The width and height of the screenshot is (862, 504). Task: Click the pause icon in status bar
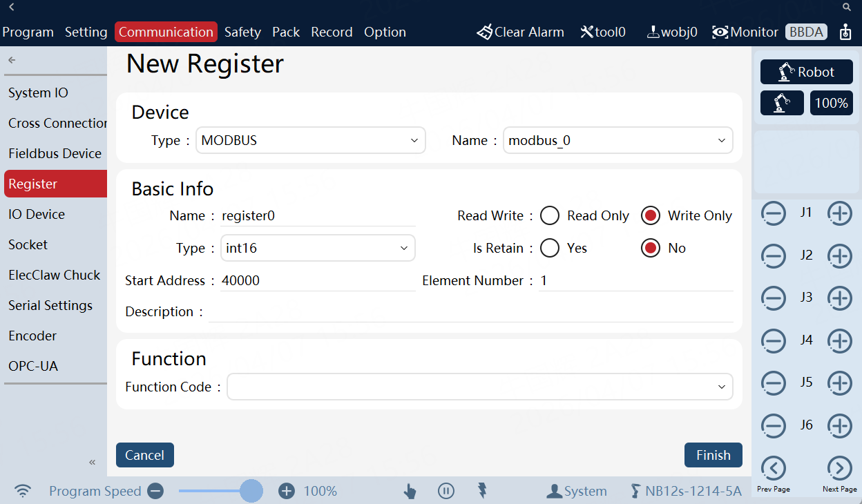446,491
